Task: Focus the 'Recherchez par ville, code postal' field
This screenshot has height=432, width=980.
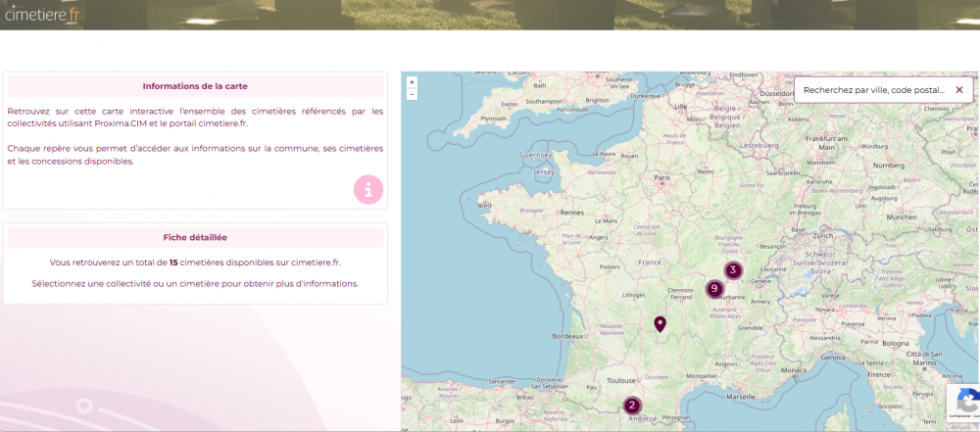Action: pyautogui.click(x=872, y=89)
